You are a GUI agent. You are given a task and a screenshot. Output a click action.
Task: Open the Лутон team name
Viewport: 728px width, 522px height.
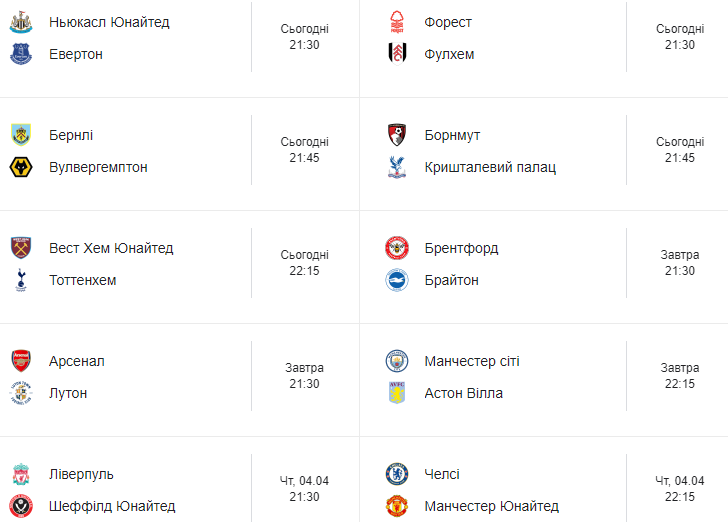tap(68, 393)
